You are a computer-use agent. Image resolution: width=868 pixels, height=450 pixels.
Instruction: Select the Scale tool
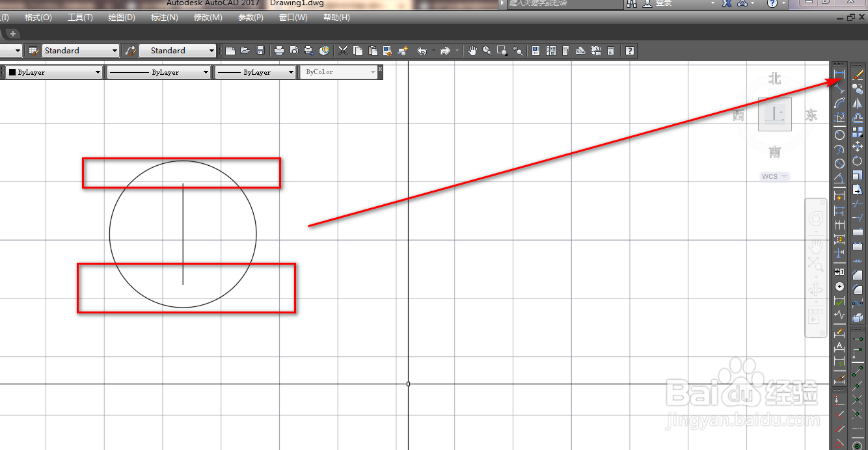857,176
